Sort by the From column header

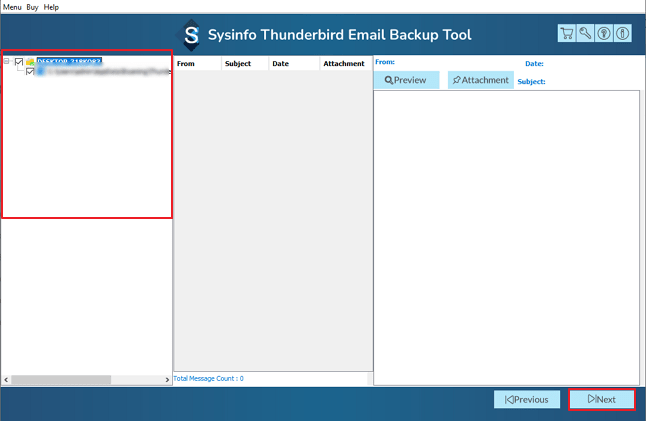197,63
